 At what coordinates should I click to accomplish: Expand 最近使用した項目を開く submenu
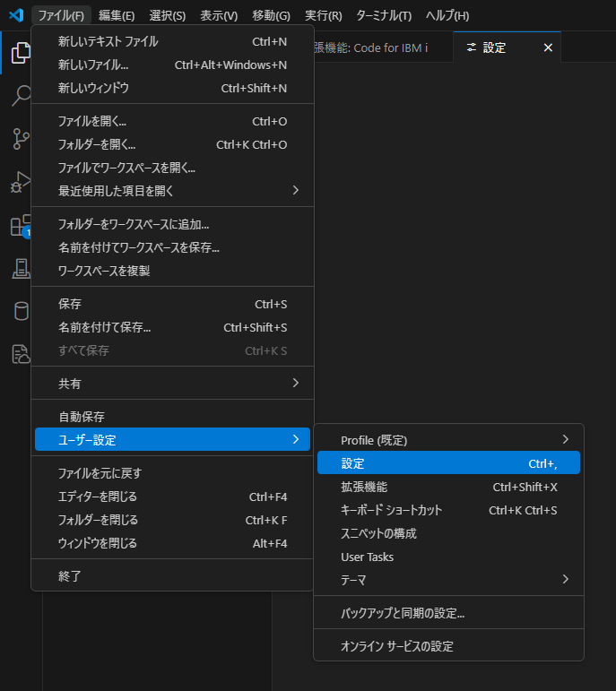[x=172, y=191]
